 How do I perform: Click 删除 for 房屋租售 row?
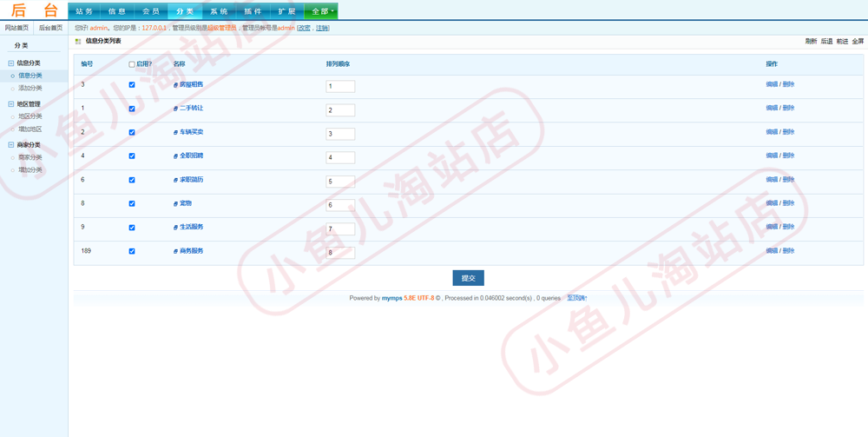pos(788,84)
